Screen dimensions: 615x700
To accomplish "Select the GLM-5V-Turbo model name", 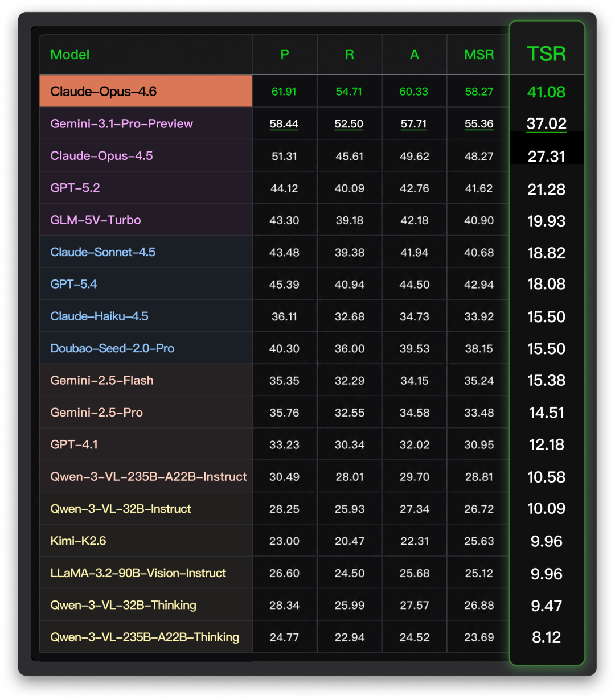I will [96, 220].
